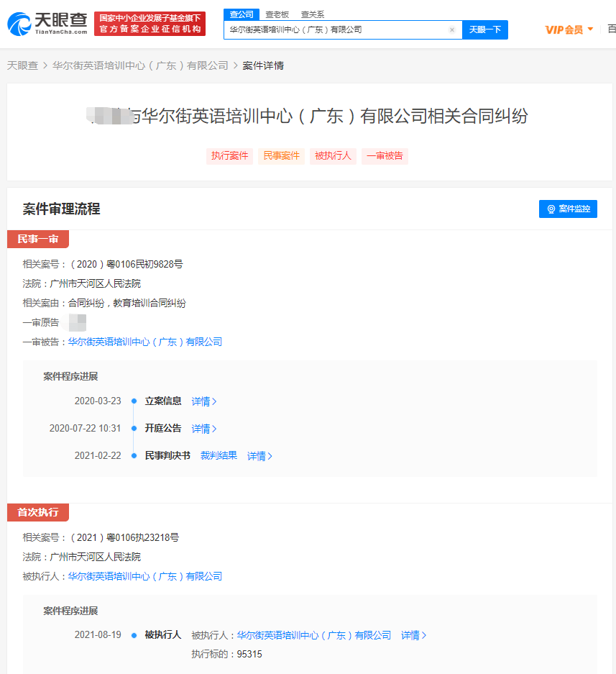Switch to the 查关系 search tab

313,14
